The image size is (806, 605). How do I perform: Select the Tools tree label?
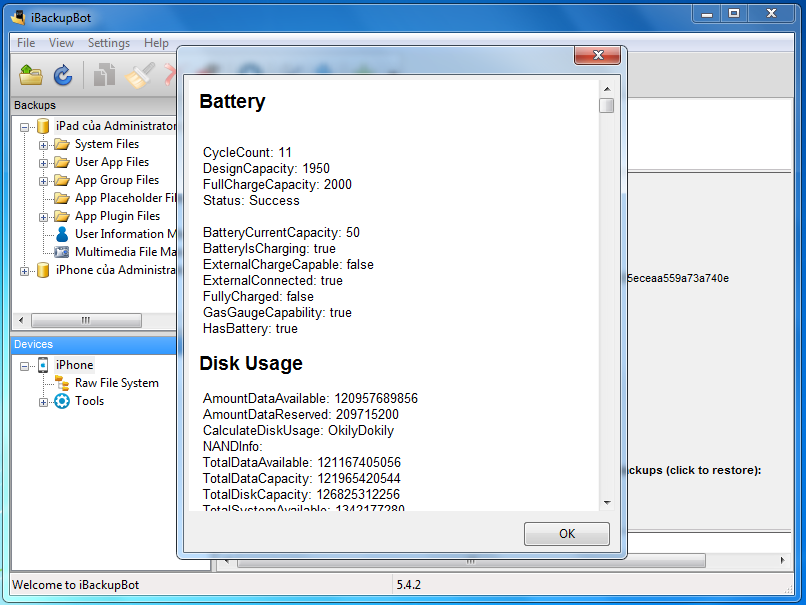pos(89,401)
